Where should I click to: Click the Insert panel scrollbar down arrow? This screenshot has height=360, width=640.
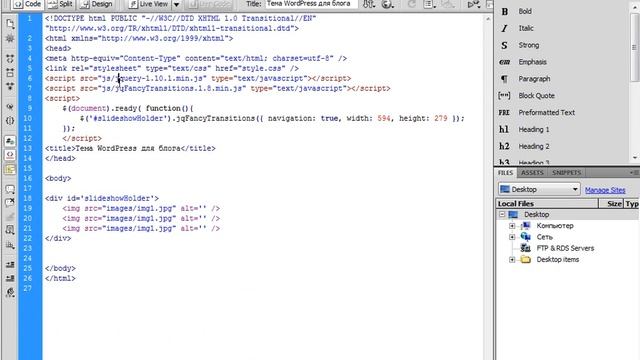(635, 157)
